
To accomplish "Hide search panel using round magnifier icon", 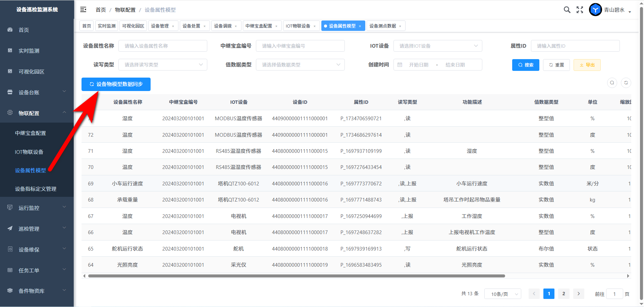I will (612, 83).
